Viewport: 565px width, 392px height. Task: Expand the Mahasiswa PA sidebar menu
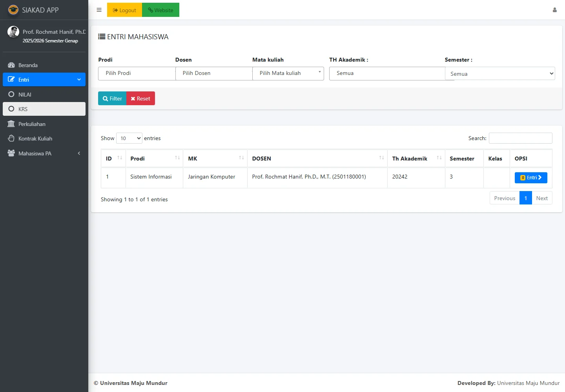(x=44, y=153)
